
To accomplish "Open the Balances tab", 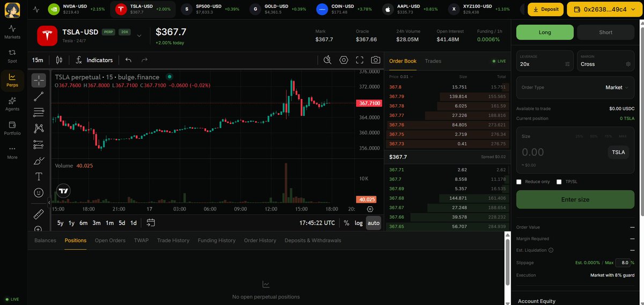I will 45,240.
